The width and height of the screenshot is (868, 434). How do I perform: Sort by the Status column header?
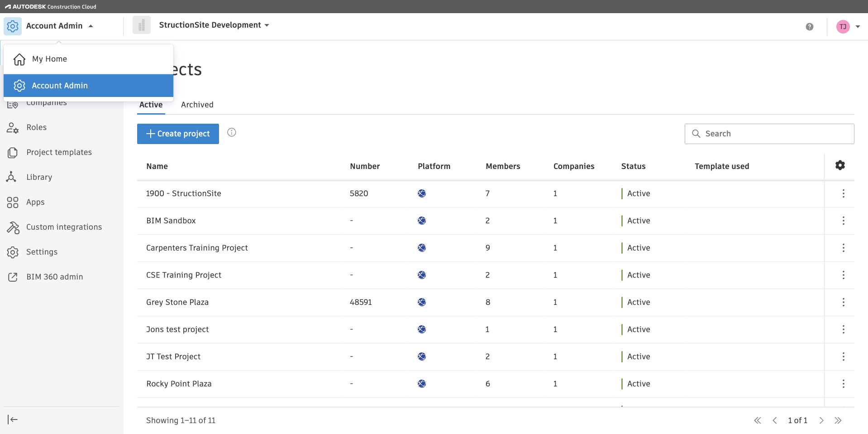coord(633,166)
